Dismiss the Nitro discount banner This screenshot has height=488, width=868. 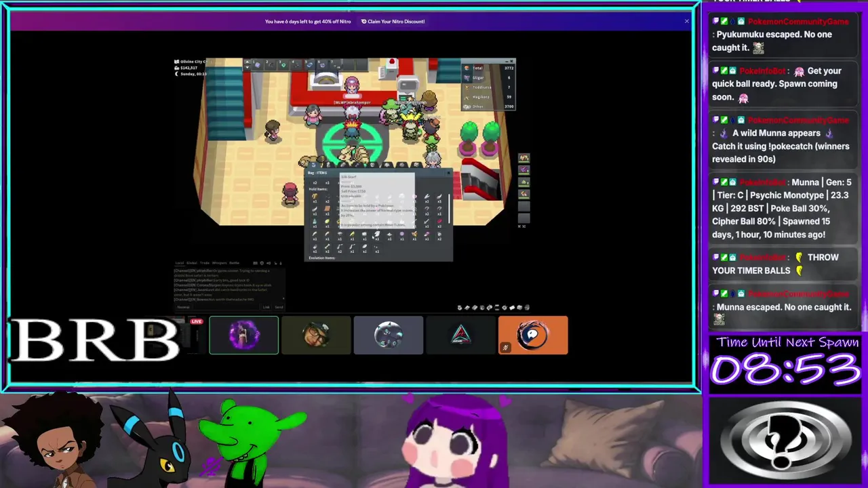pyautogui.click(x=686, y=21)
